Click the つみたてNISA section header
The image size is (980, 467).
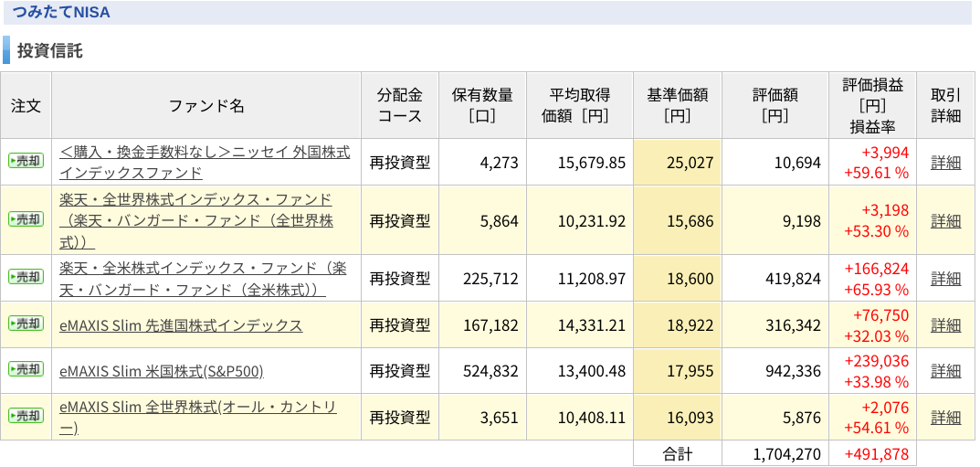click(60, 13)
